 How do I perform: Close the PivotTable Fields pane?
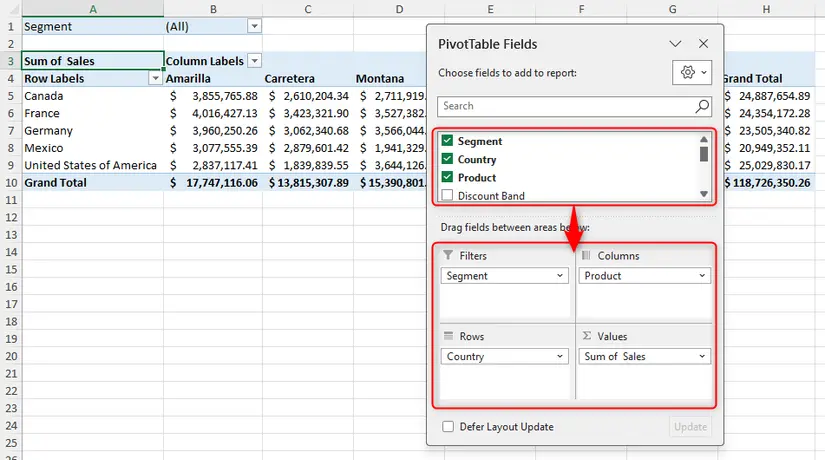click(x=703, y=44)
